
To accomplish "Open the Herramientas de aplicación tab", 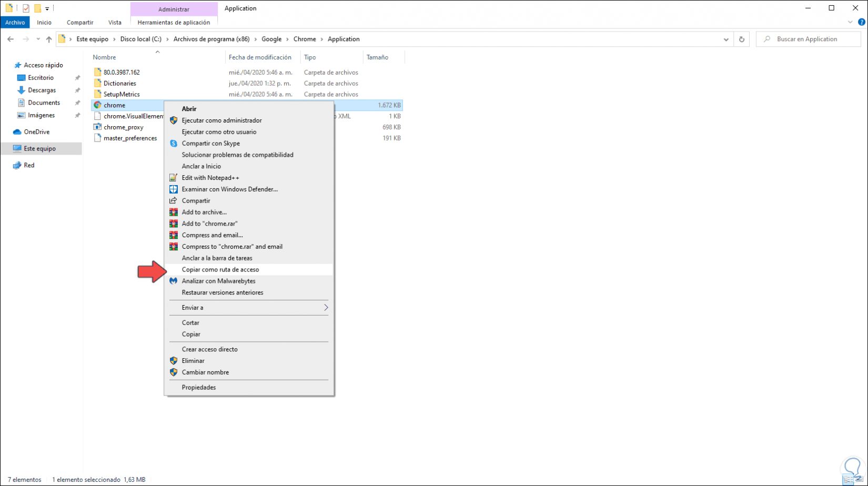I will [x=174, y=23].
